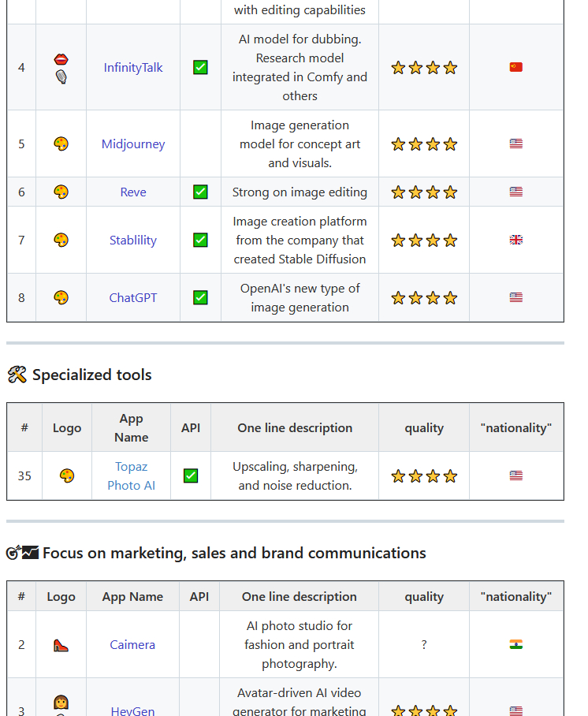The height and width of the screenshot is (716, 588).
Task: Click the quality header in Specialized tools table
Action: pos(424,428)
